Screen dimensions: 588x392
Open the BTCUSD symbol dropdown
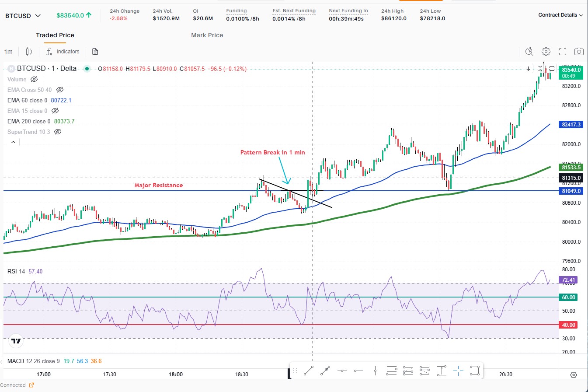coord(23,16)
